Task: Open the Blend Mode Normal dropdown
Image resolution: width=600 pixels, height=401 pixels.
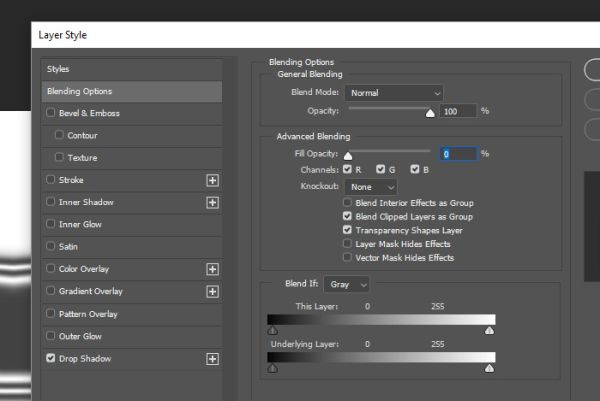Action: 394,93
